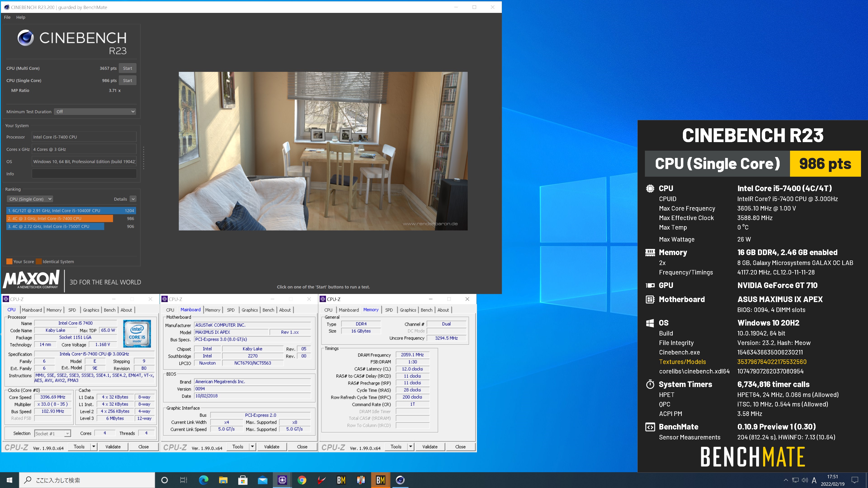
Task: Open the Minimum Test Duration dropdown
Action: coord(95,111)
